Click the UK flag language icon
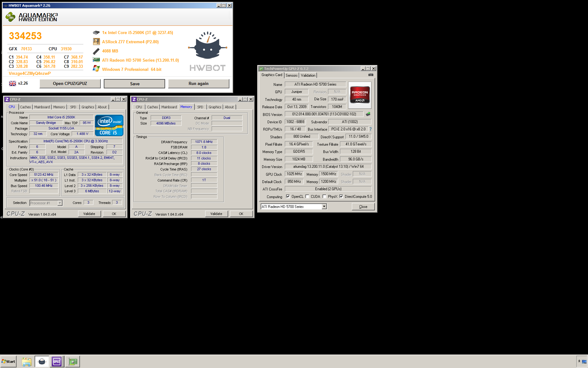588x368 pixels. (x=13, y=83)
